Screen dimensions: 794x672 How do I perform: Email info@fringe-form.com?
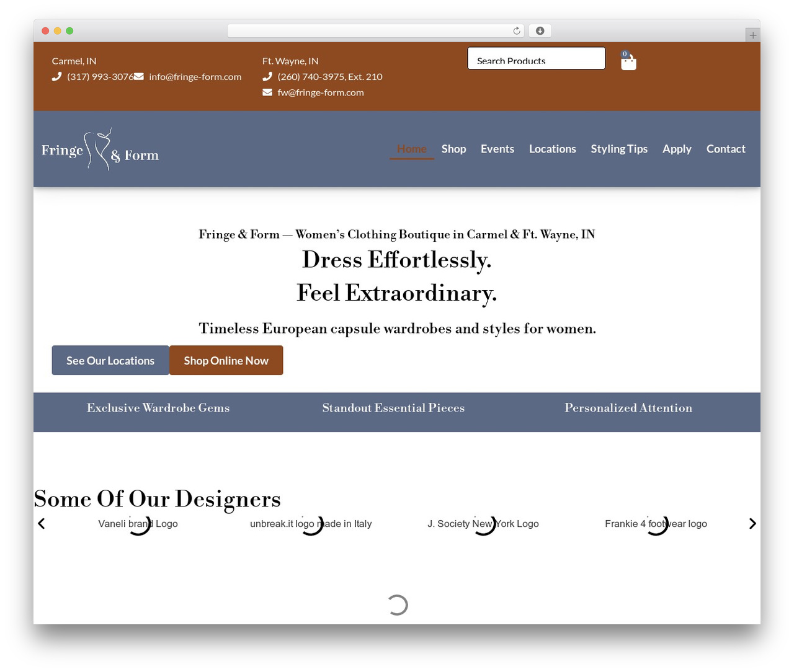pos(195,77)
